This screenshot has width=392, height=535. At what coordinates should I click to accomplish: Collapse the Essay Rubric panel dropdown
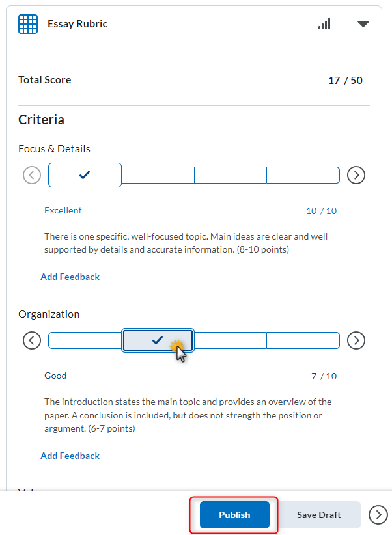point(363,23)
